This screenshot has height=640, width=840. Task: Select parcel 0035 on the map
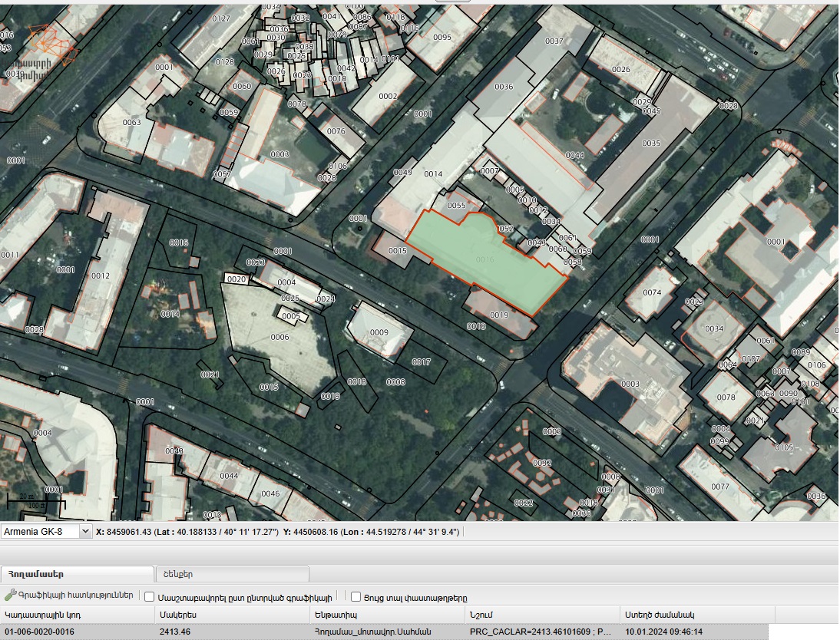click(650, 144)
